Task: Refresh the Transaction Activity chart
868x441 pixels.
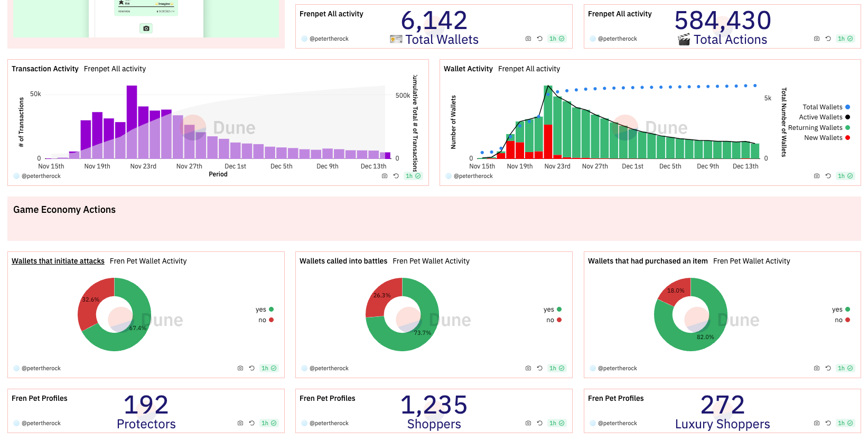Action: [396, 176]
